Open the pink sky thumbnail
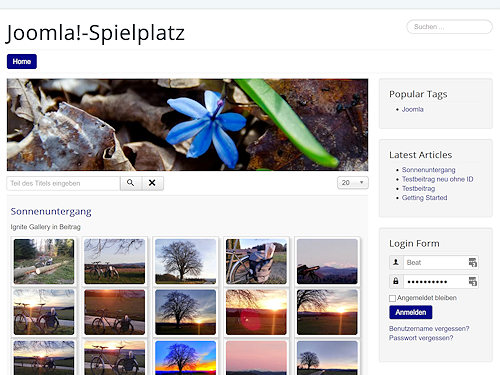This screenshot has width=500, height=375. [x=256, y=358]
